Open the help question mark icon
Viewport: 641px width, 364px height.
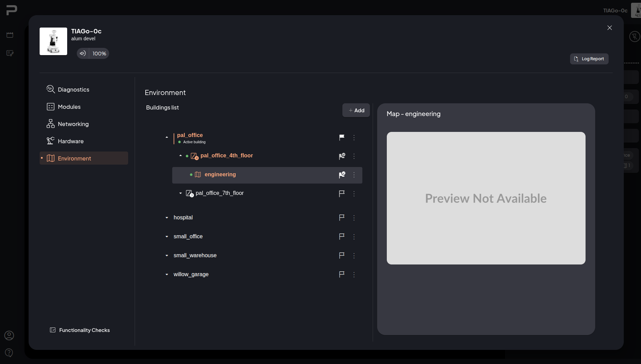[x=9, y=353]
